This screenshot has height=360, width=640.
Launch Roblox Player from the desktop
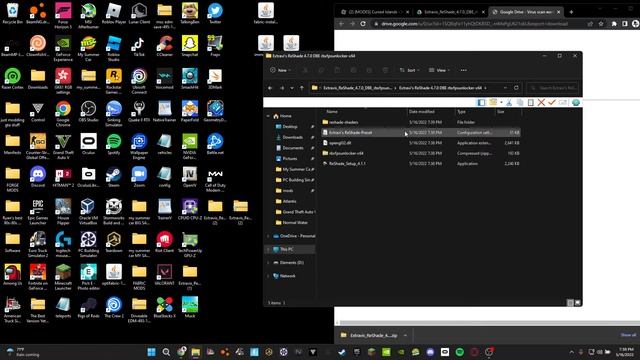113,13
